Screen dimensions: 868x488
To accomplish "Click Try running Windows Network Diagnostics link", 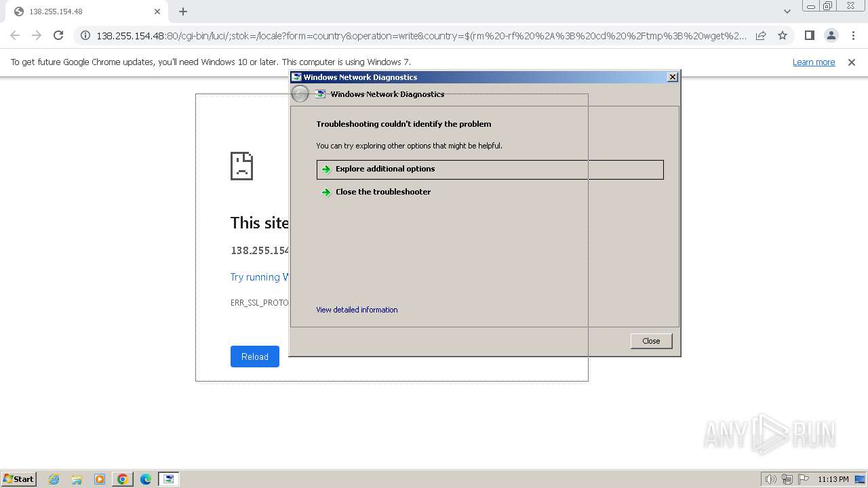I will point(260,277).
